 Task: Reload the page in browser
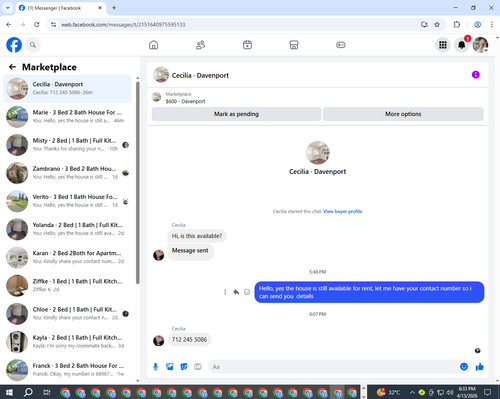tap(37, 24)
